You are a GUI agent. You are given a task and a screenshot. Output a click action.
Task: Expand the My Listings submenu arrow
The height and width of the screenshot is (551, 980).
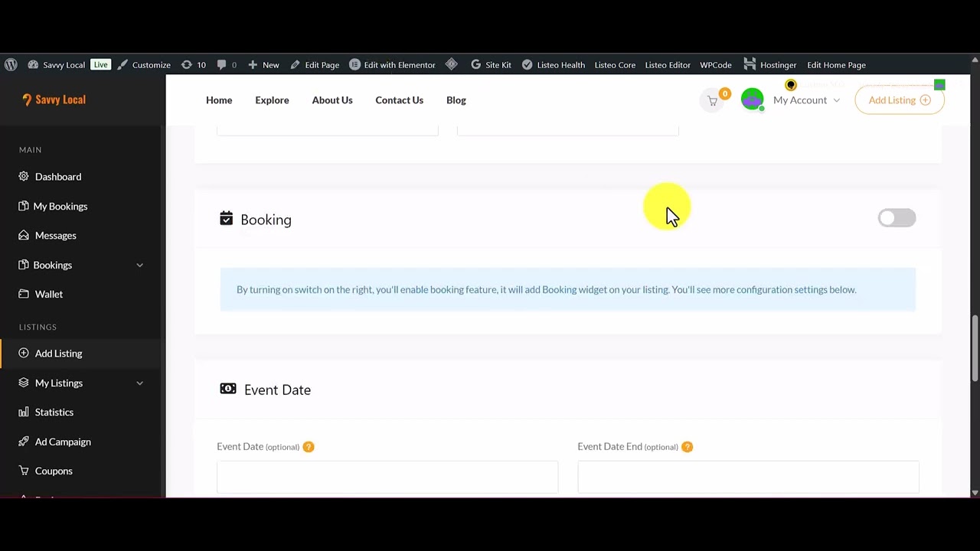click(139, 383)
